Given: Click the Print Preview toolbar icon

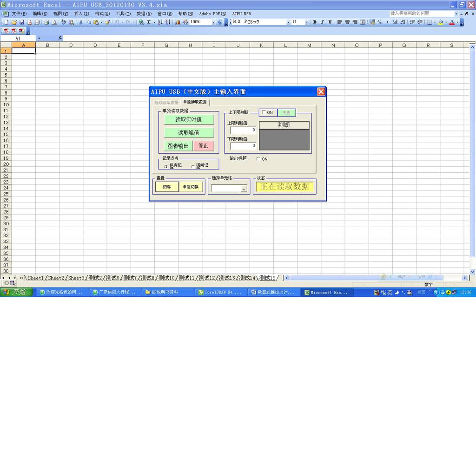Looking at the screenshot, I should [54, 22].
